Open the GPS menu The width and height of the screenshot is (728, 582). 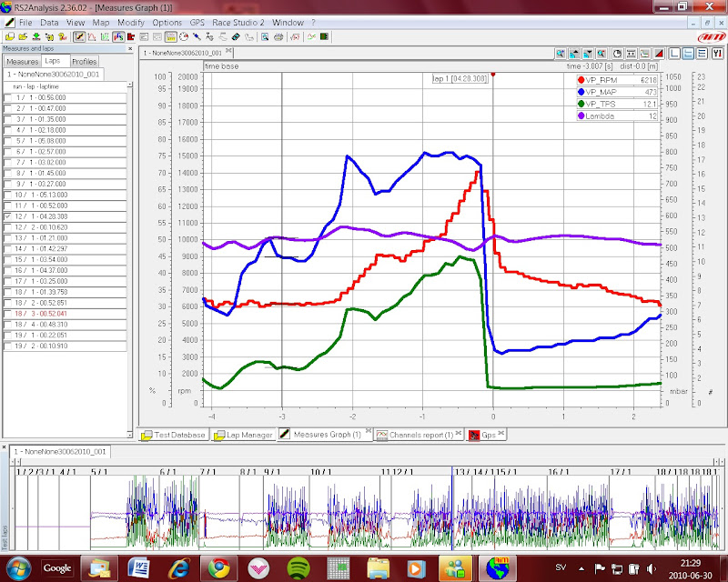click(197, 22)
